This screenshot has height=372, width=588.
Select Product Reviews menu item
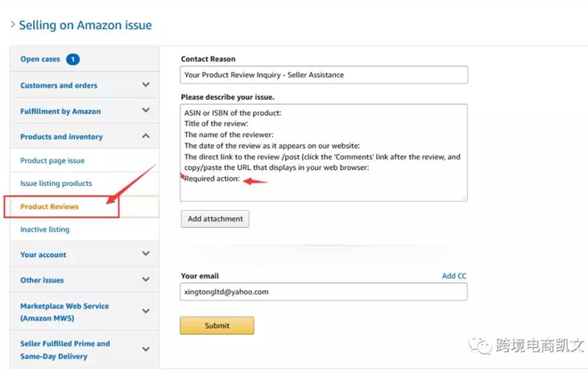click(50, 207)
